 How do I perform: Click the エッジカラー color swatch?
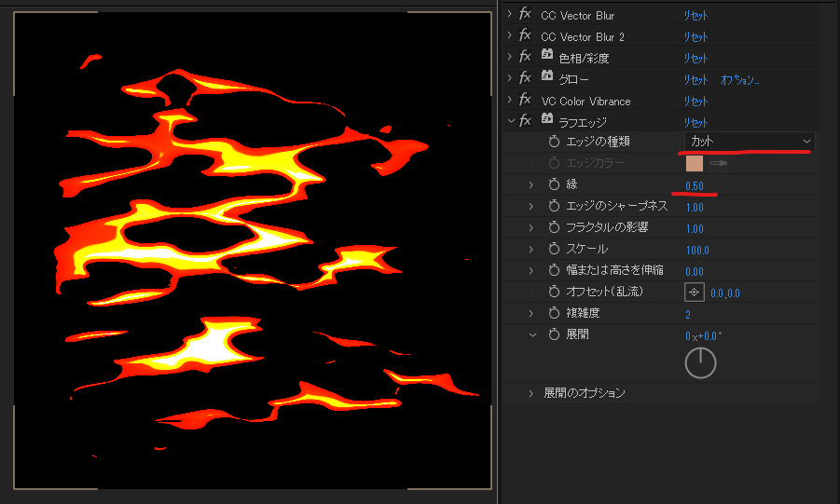pyautogui.click(x=695, y=163)
